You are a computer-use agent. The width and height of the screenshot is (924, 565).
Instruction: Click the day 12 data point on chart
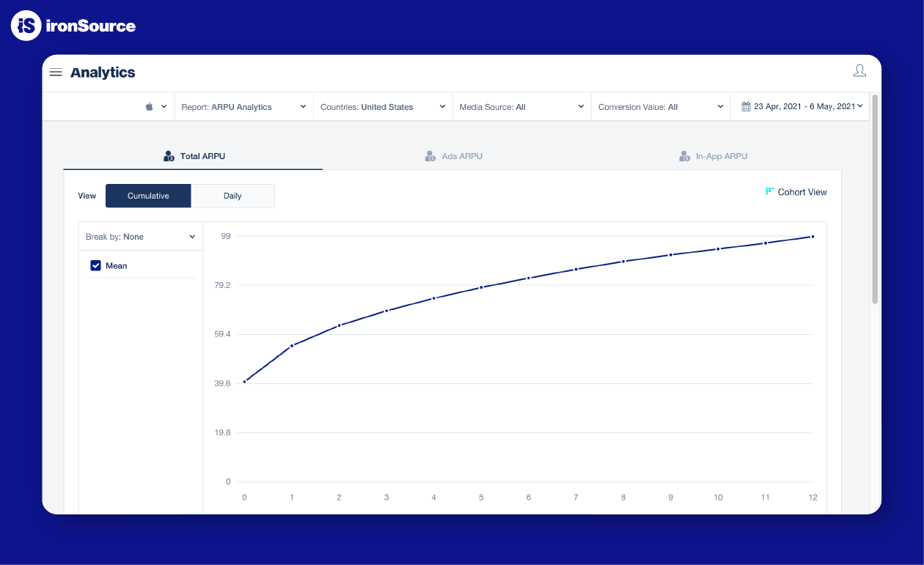click(x=813, y=237)
